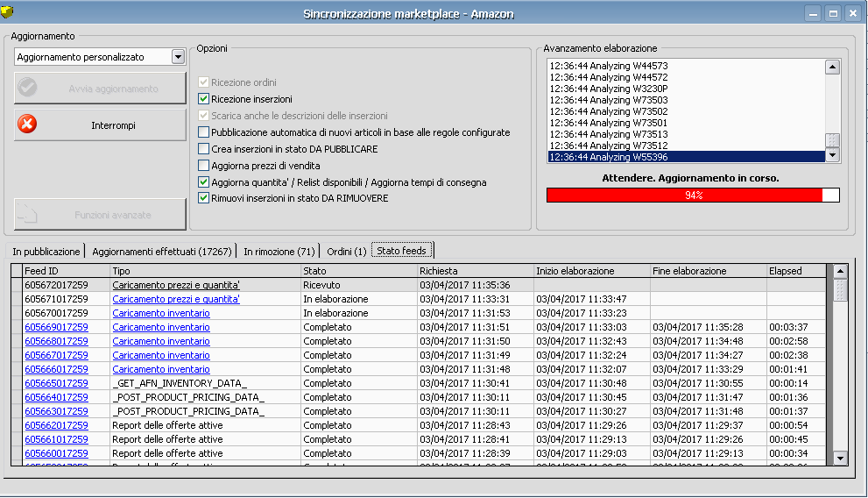868x498 pixels.
Task: Click feeds table scrollbar up arrow
Action: [x=840, y=271]
